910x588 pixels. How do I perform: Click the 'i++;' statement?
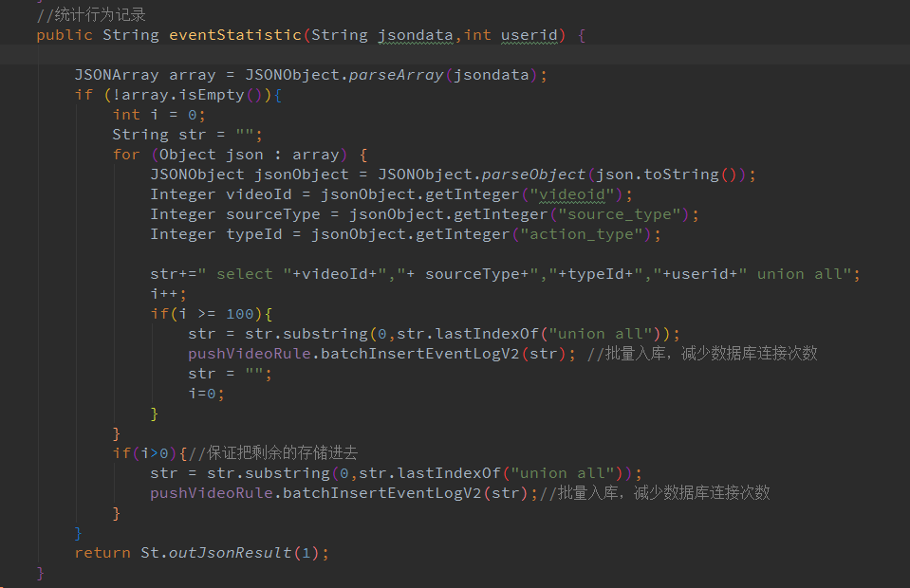[x=168, y=294]
